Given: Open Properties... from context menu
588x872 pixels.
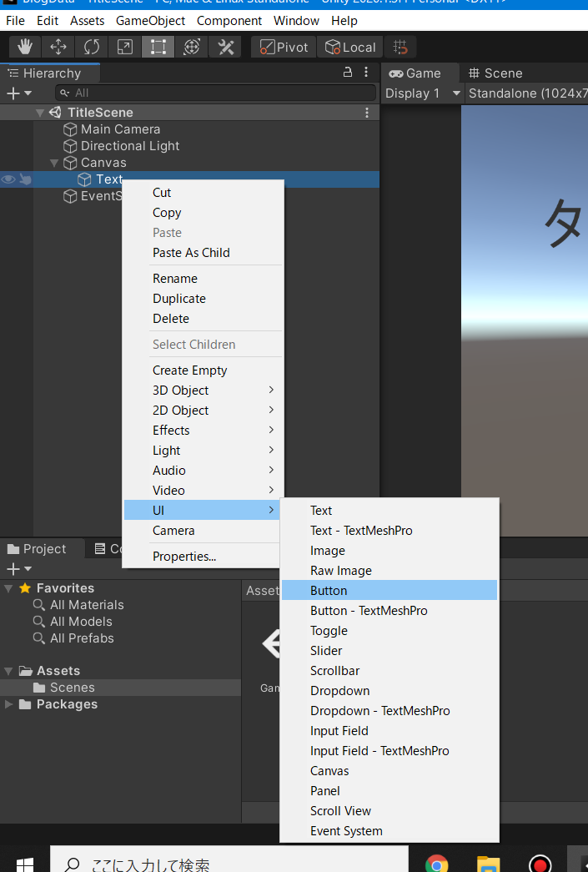Looking at the screenshot, I should (x=203, y=556).
